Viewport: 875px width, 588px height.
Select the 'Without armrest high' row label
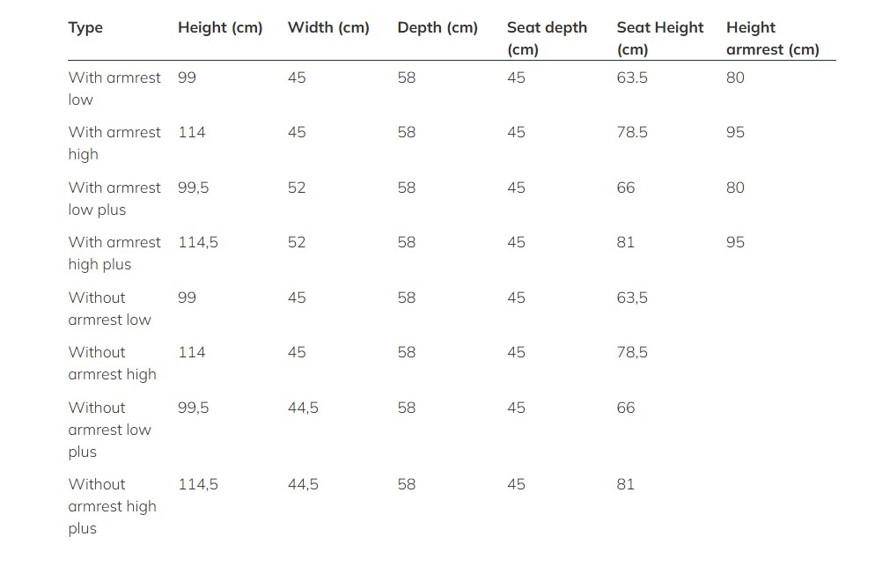coord(112,364)
